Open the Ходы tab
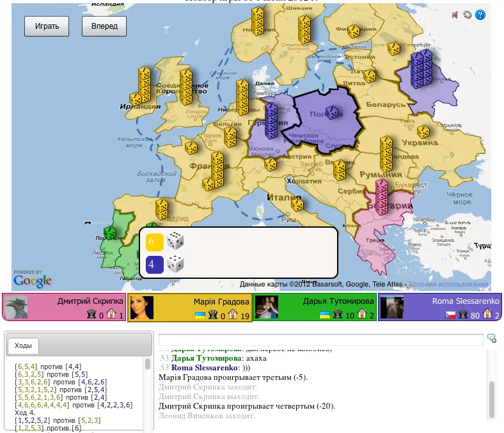 pyautogui.click(x=22, y=345)
